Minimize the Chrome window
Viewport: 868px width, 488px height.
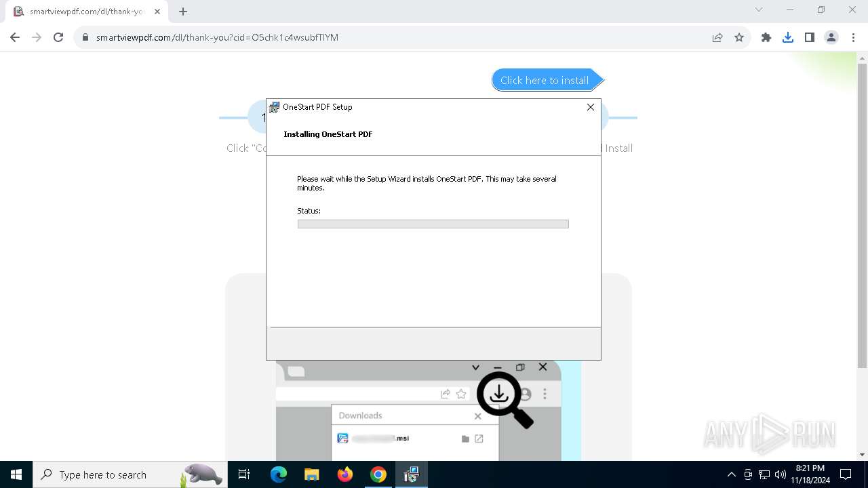pos(790,9)
